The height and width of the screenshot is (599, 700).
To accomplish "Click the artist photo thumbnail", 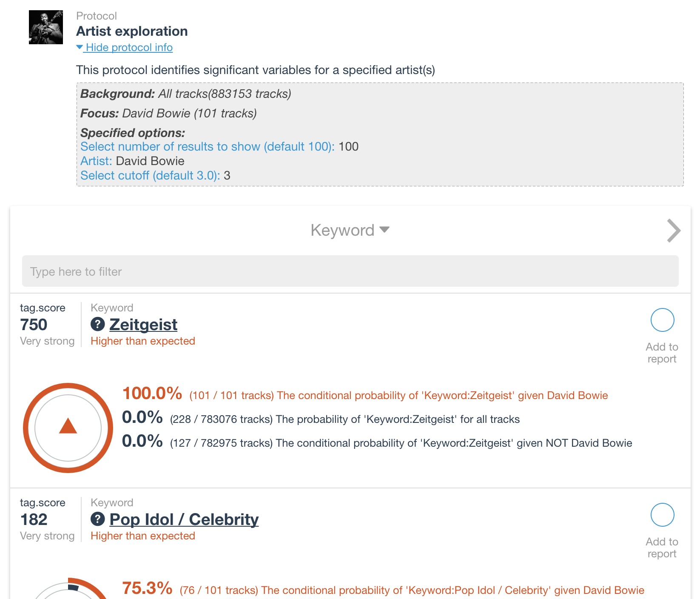I will coord(46,27).
